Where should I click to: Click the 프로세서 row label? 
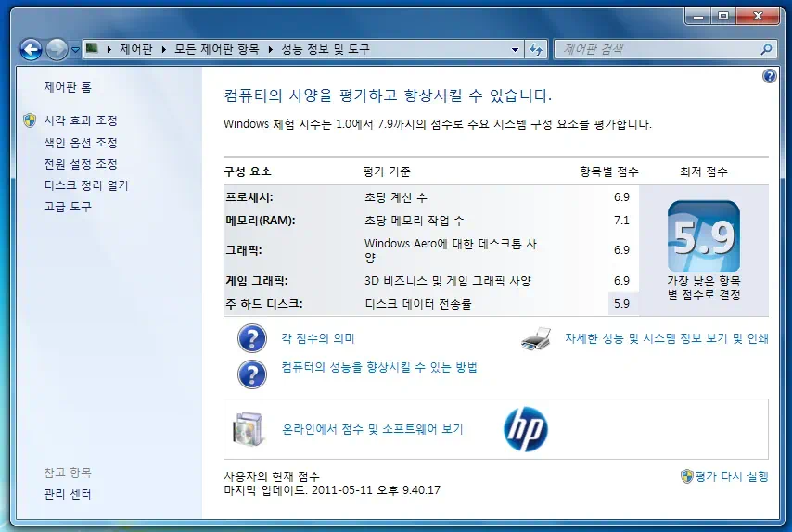(x=249, y=197)
